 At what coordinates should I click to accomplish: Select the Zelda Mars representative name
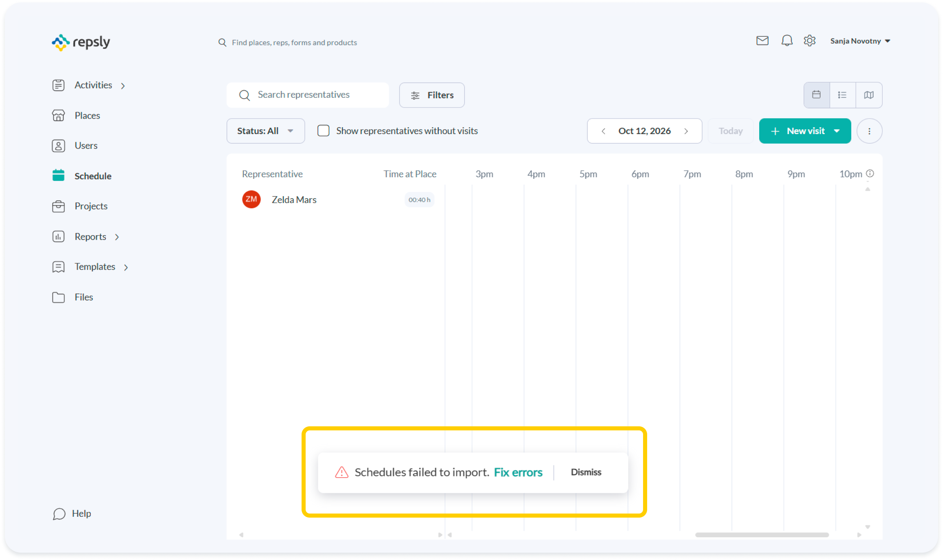pos(294,200)
